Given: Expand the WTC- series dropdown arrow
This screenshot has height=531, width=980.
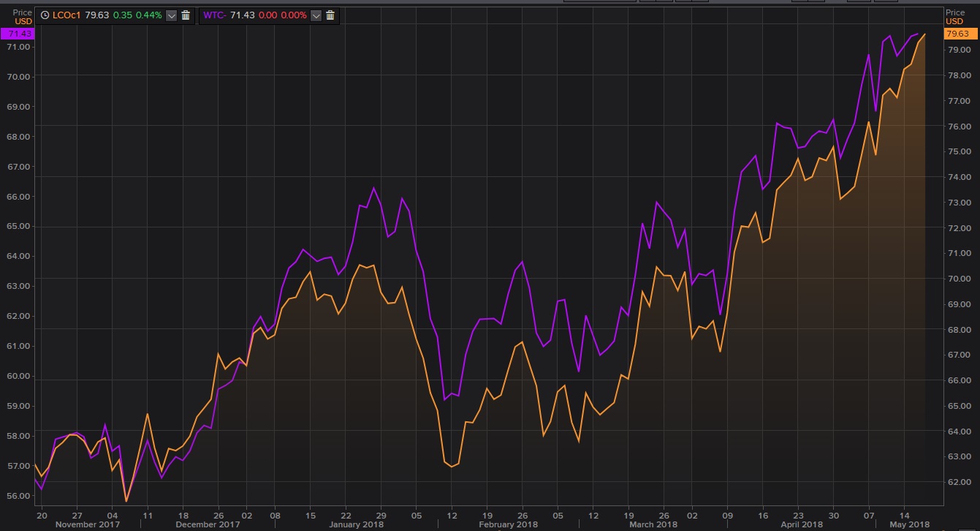Looking at the screenshot, I should [x=316, y=15].
